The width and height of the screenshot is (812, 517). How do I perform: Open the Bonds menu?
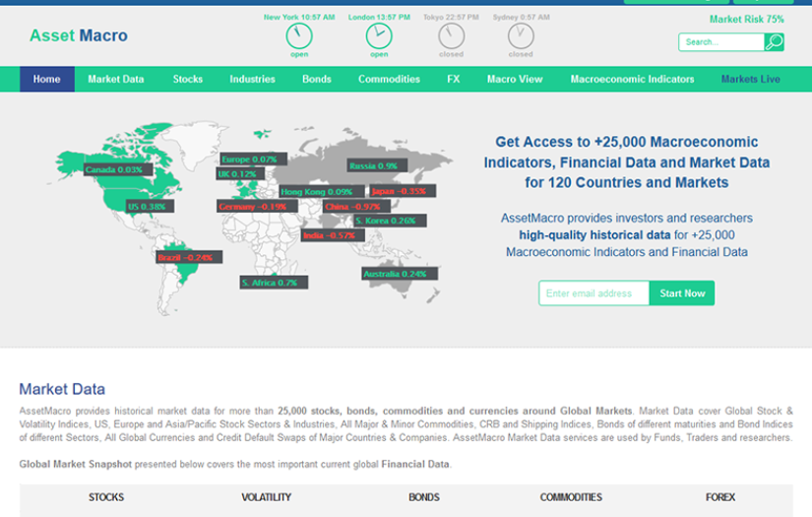coord(316,79)
